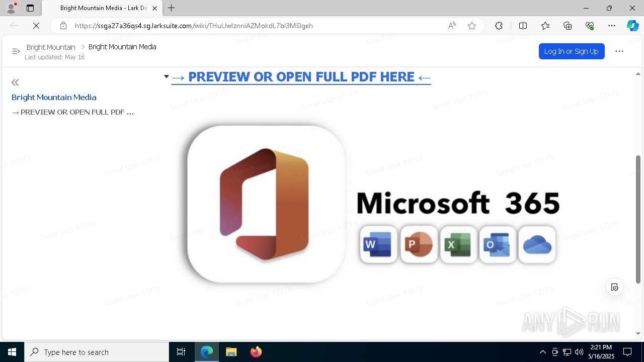644x362 pixels.
Task: Open the notification center icon
Action: pos(627,352)
